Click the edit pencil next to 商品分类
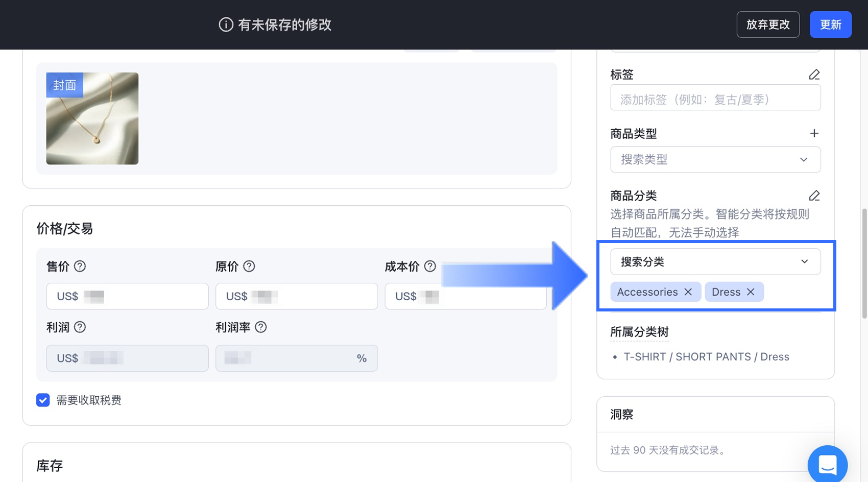Viewport: 868px width, 482px height. point(814,196)
